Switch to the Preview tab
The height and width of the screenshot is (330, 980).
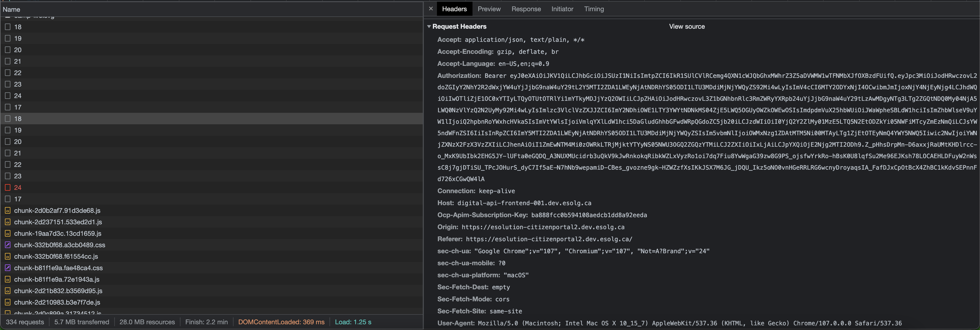click(x=489, y=9)
